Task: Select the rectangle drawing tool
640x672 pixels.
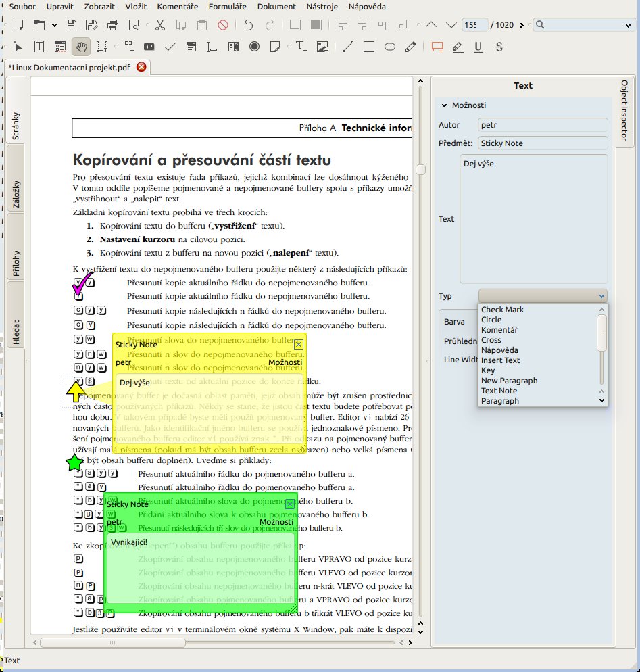Action: [369, 47]
